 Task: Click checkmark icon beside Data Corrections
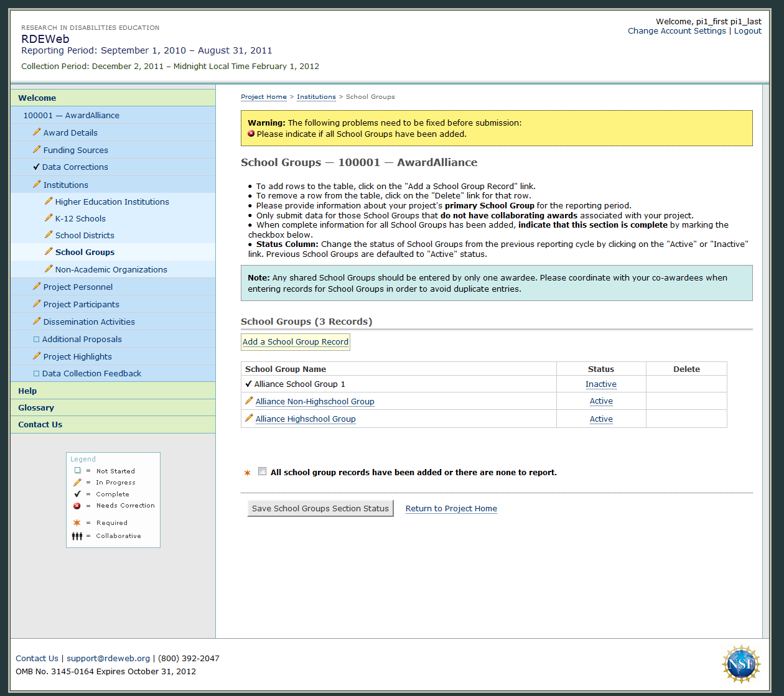pyautogui.click(x=36, y=167)
